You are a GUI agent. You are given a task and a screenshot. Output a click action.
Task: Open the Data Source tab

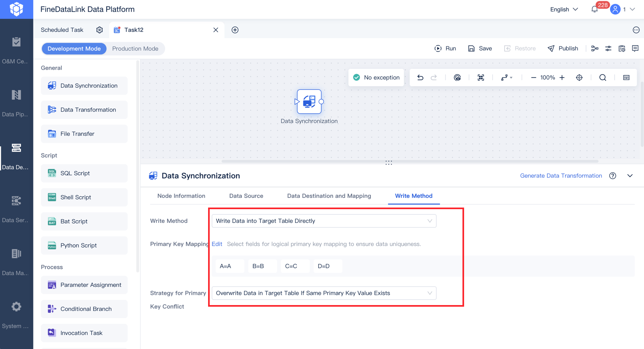pyautogui.click(x=246, y=196)
